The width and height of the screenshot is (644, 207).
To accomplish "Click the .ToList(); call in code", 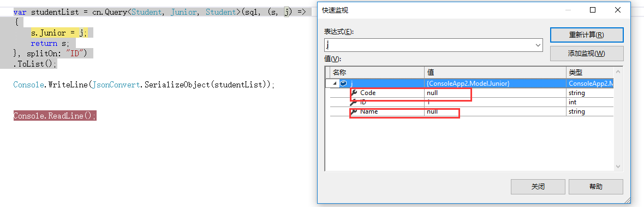I will 34,64.
